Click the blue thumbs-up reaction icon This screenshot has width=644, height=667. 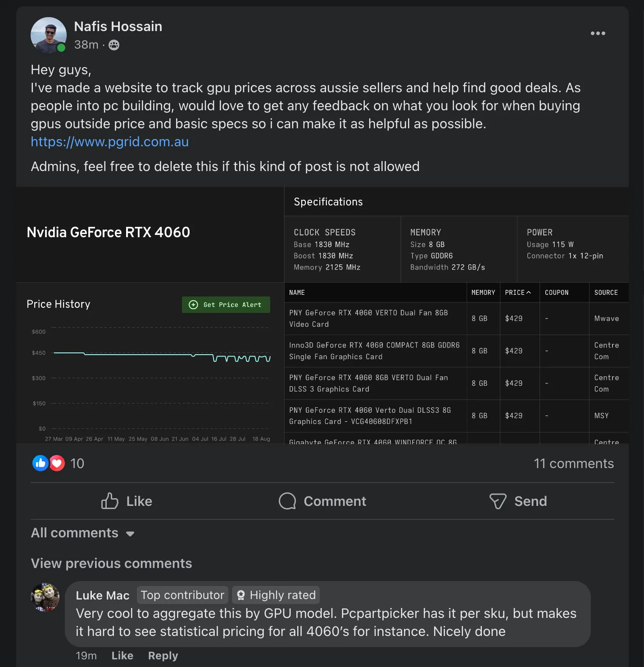(41, 463)
